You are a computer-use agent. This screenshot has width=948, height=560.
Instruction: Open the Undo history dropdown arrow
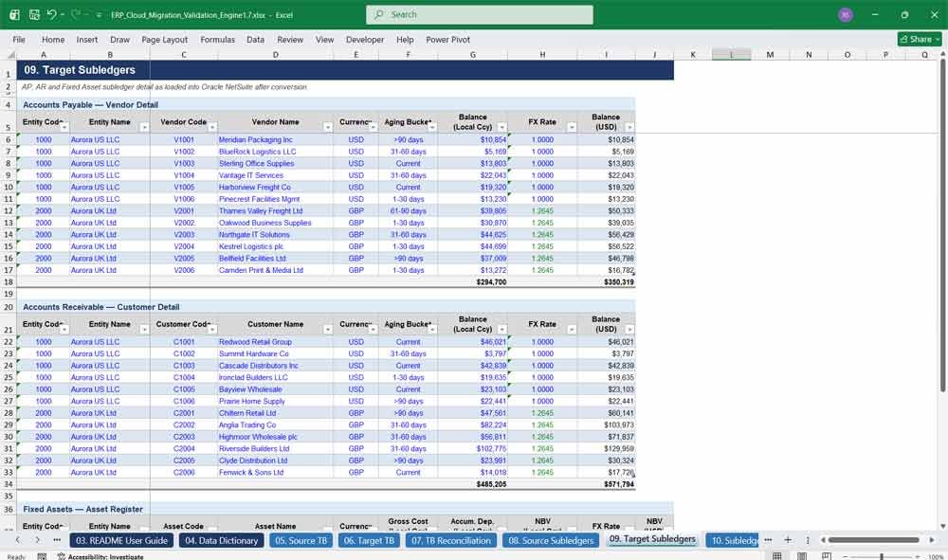63,15
